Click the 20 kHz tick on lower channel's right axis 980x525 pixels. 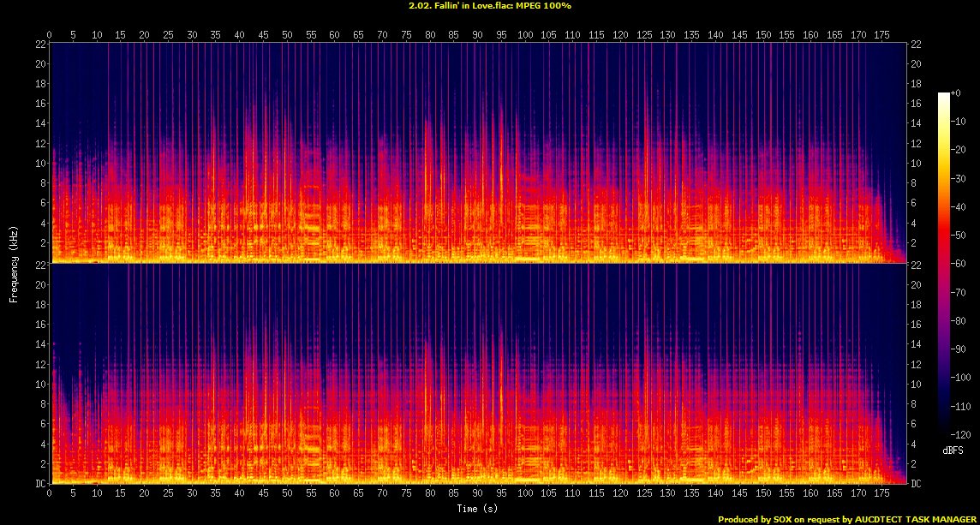tap(917, 284)
